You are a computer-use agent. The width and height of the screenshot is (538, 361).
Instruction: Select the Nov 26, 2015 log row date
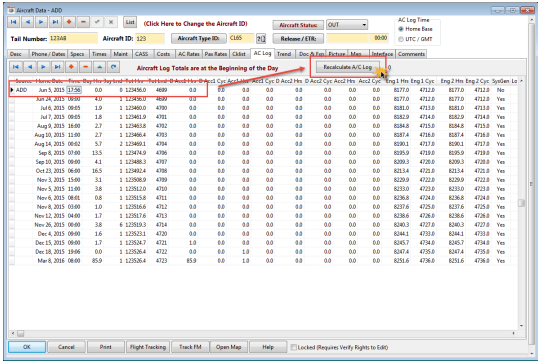(50, 225)
